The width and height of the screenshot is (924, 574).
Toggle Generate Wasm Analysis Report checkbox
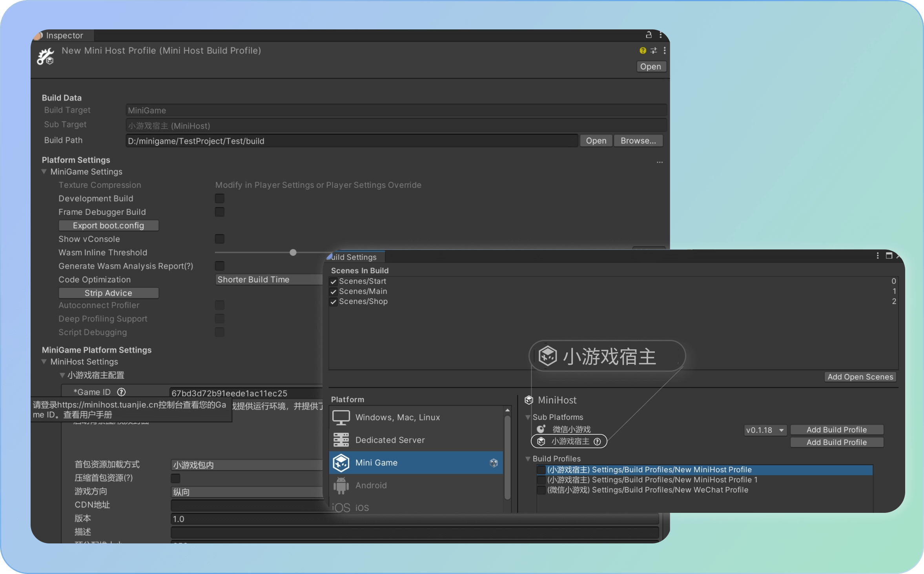[x=220, y=266]
